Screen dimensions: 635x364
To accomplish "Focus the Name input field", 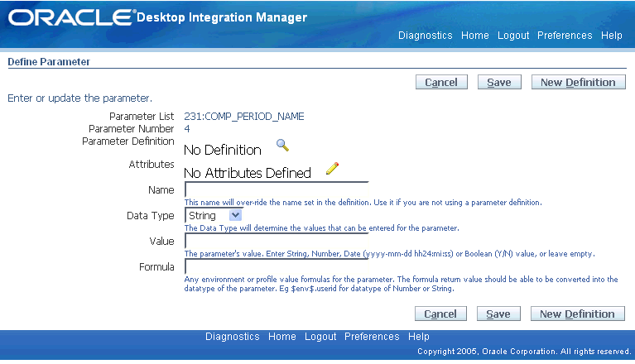I will [x=277, y=189].
